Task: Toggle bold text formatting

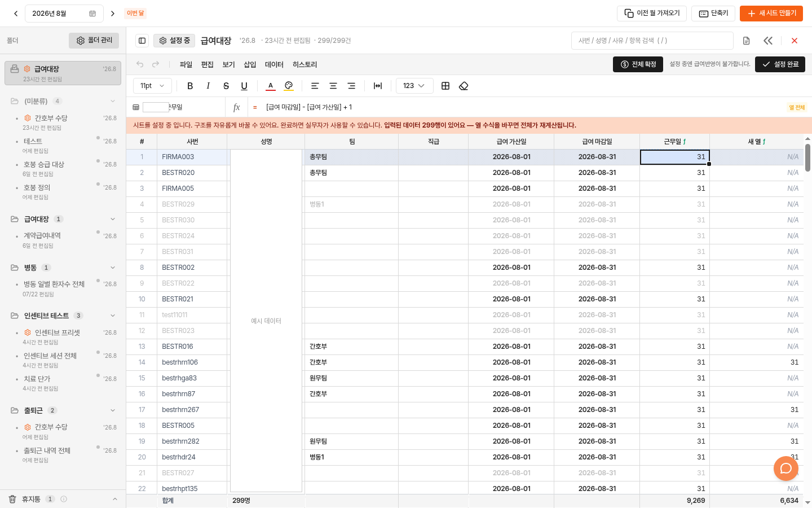Action: click(x=190, y=86)
